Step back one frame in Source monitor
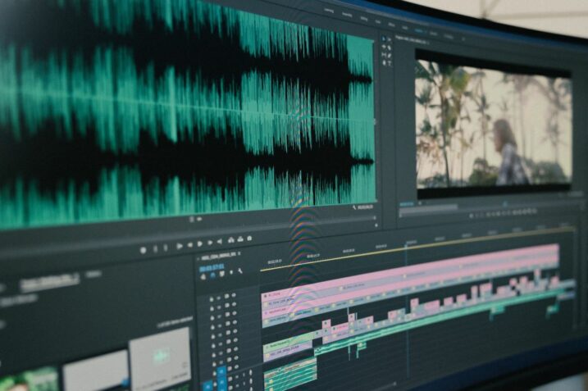The image size is (588, 391). 190,245
